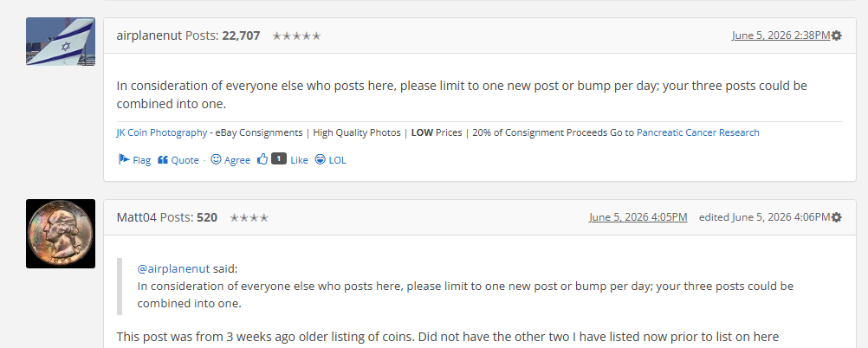
Task: Click the thumbs-up Like icon
Action: point(262,159)
